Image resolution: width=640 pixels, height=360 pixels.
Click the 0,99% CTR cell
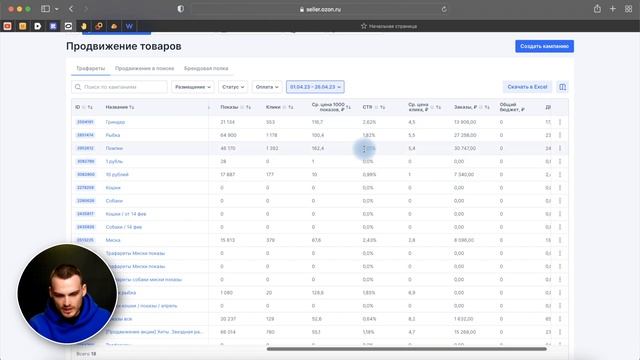coord(369,174)
